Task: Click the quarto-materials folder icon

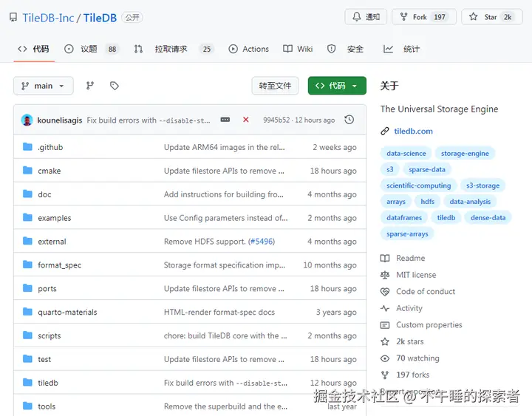Action: 27,312
